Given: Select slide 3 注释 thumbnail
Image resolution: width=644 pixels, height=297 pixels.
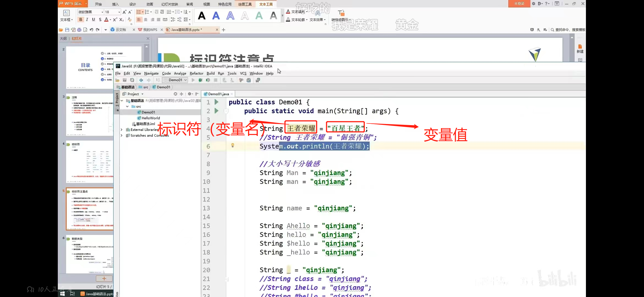Looking at the screenshot, I should pyautogui.click(x=90, y=115).
